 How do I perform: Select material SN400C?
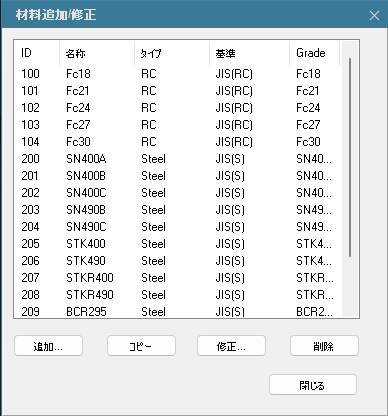[x=86, y=193]
